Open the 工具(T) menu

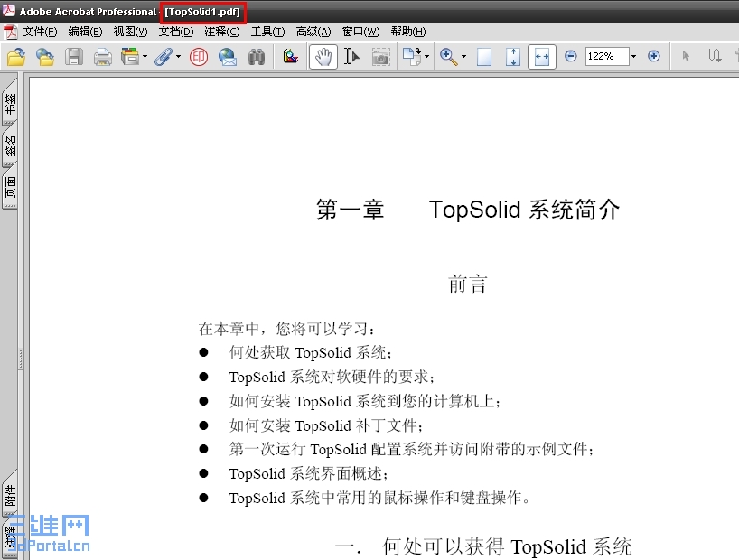point(267,32)
